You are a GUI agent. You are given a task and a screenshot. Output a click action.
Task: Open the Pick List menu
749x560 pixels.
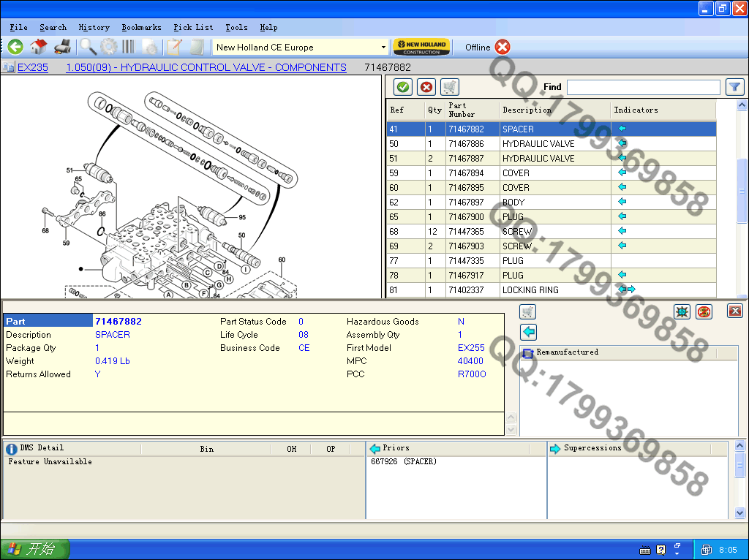tap(193, 27)
